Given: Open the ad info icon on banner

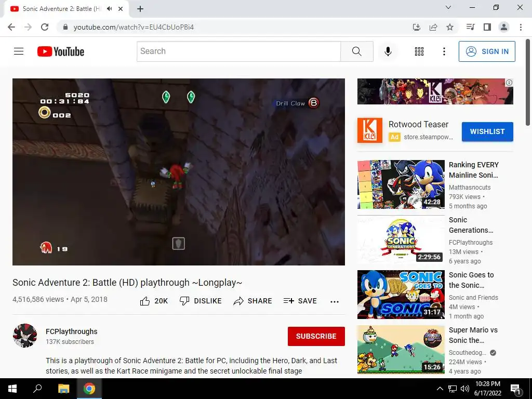Looking at the screenshot, I should 509,83.
